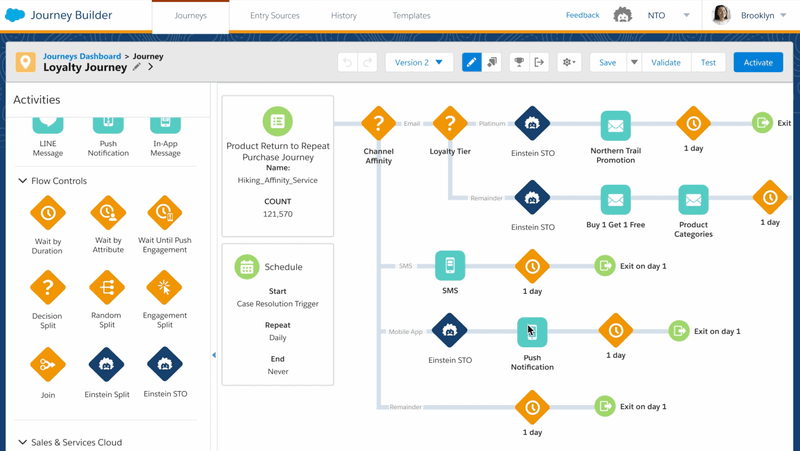This screenshot has height=451, width=800.
Task: Open the Northern Trail Promotion email node
Action: click(x=616, y=126)
